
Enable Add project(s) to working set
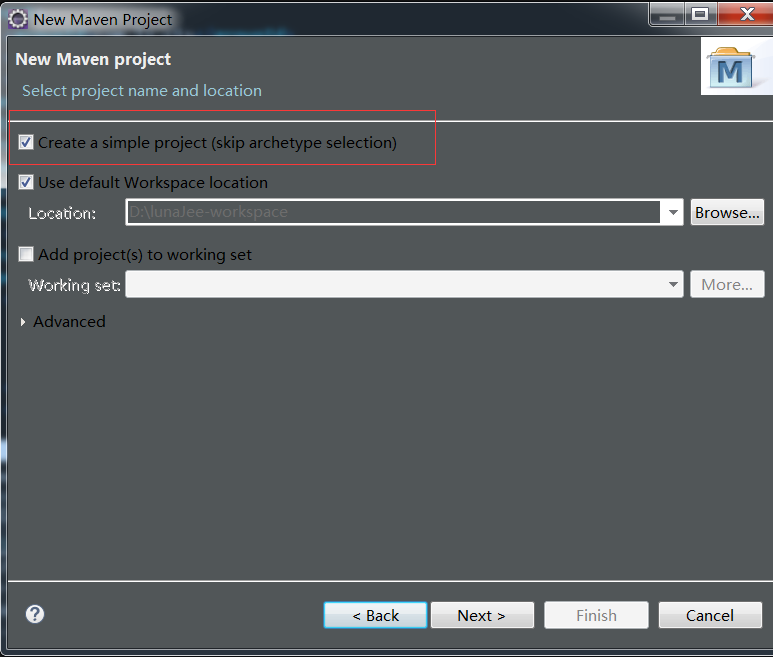26,254
